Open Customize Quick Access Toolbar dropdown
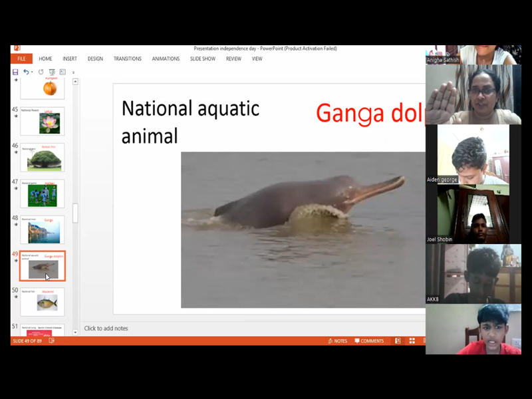Image resolution: width=532 pixels, height=399 pixels. coord(73,72)
